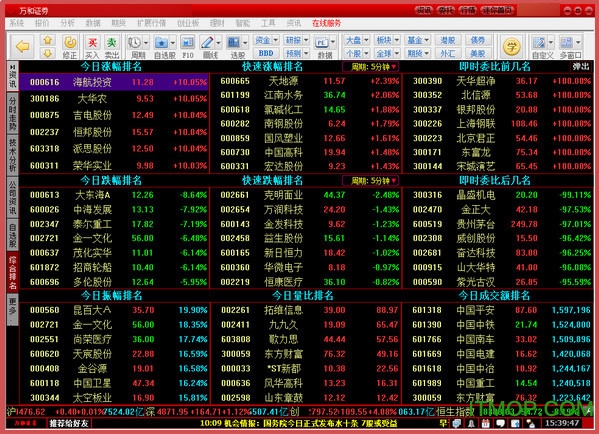The image size is (599, 434).
Task: Click the 委托 title bar button
Action: (445, 10)
